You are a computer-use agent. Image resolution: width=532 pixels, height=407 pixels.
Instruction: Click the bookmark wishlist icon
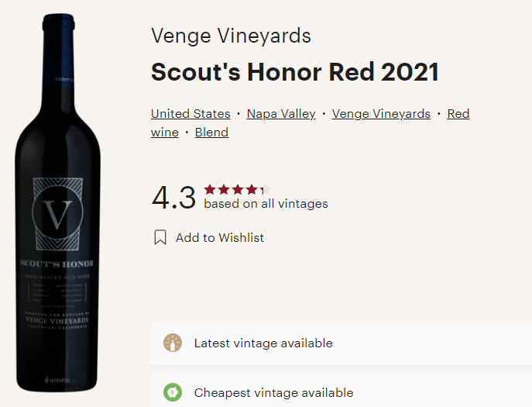pyautogui.click(x=160, y=237)
